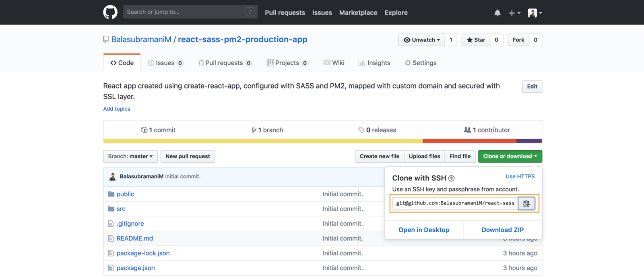Switch to the Insights tab

click(x=374, y=63)
